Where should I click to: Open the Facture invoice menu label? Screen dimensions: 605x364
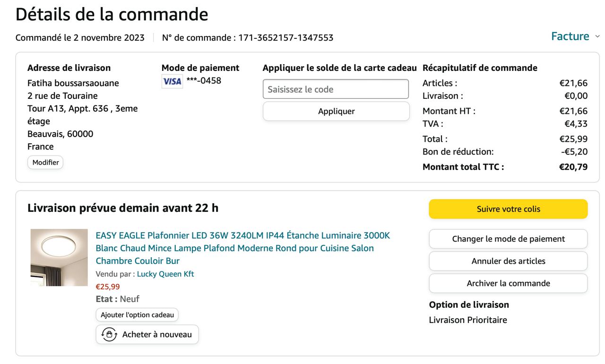[x=570, y=36]
